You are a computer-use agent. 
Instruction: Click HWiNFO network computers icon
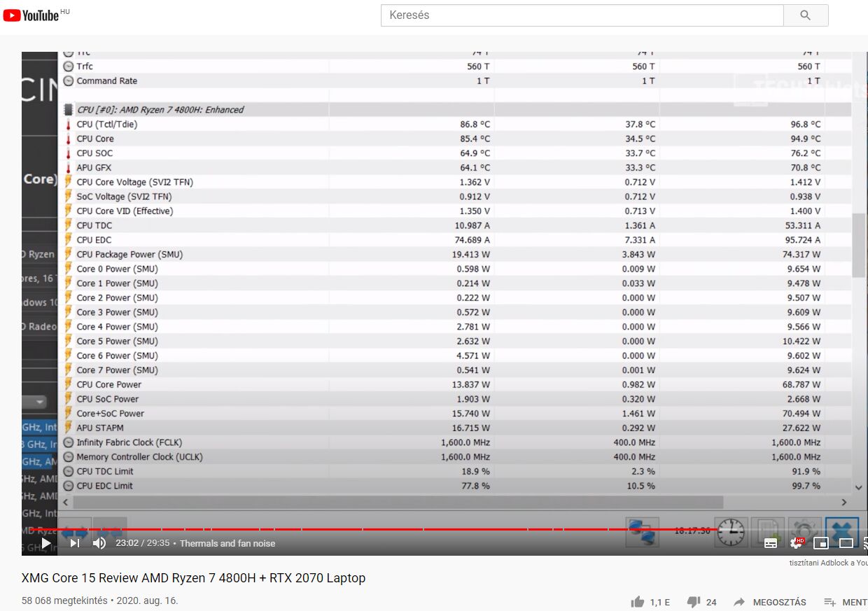[x=642, y=532]
